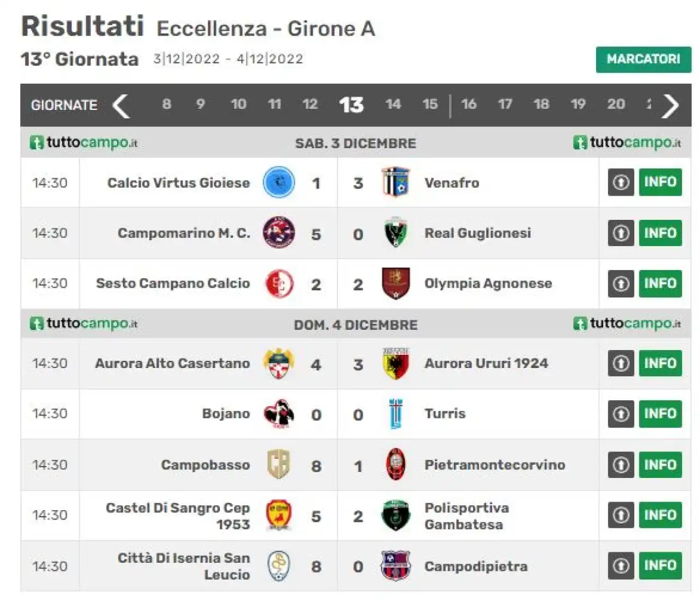The image size is (700, 601).
Task: Switch to giornata 14
Action: tap(393, 104)
